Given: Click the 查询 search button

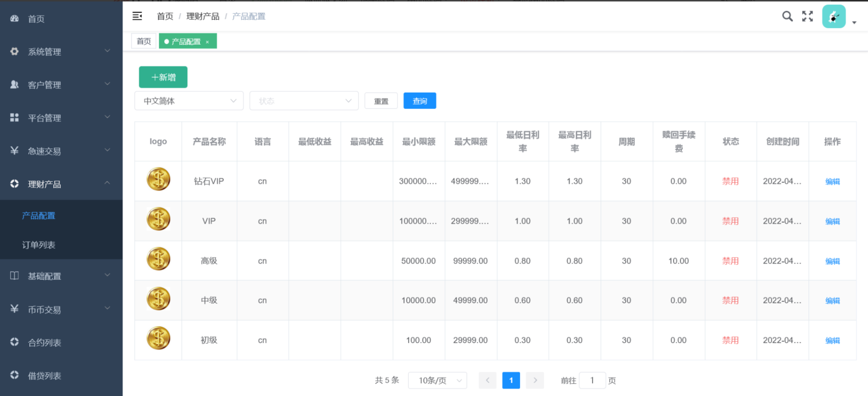Looking at the screenshot, I should [x=420, y=101].
